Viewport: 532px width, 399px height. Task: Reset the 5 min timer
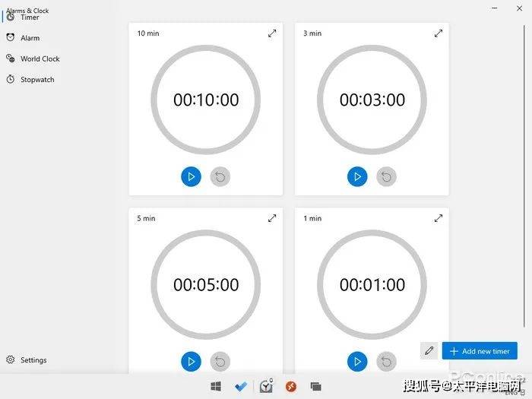(x=220, y=361)
